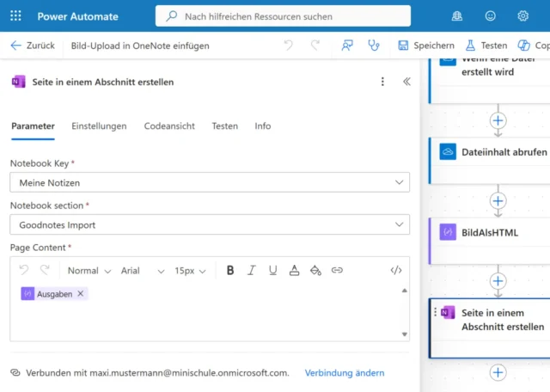The height and width of the screenshot is (392, 550).
Task: Switch to the Einstellungen tab
Action: (x=99, y=126)
